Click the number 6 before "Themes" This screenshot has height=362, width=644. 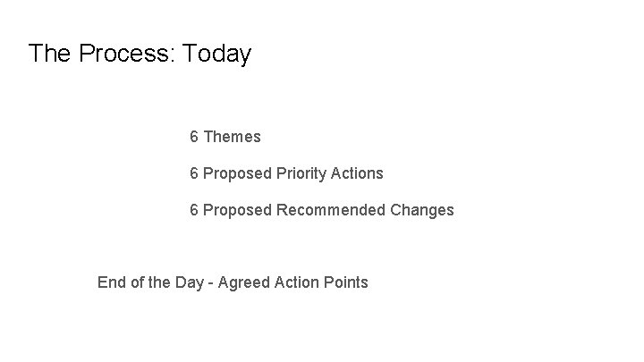(x=194, y=137)
